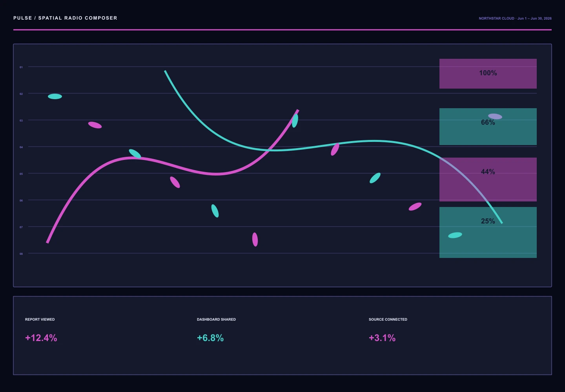Click the "SOURCE CONNECTED" label
The width and height of the screenshot is (565, 392).
(x=388, y=319)
